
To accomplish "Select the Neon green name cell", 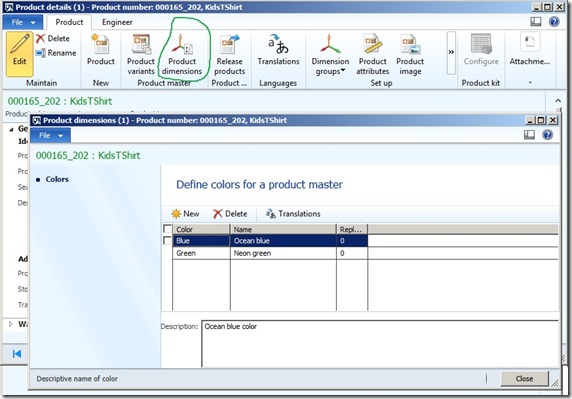I will pos(283,253).
